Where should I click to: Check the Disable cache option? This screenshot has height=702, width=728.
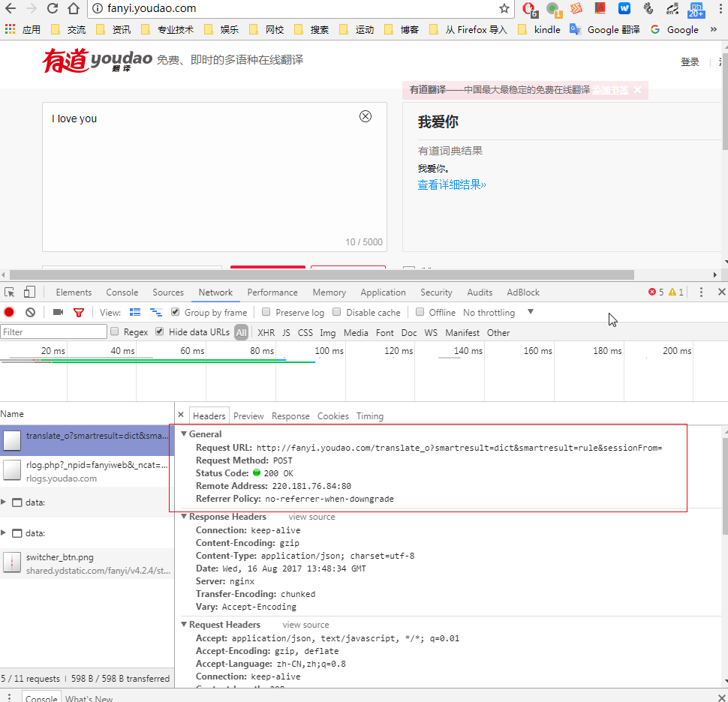click(337, 313)
